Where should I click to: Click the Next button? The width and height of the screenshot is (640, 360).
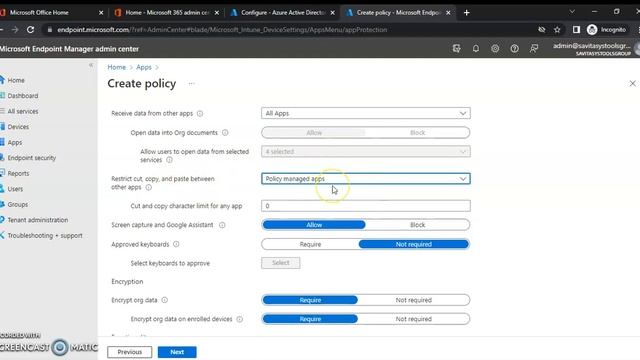pyautogui.click(x=177, y=352)
